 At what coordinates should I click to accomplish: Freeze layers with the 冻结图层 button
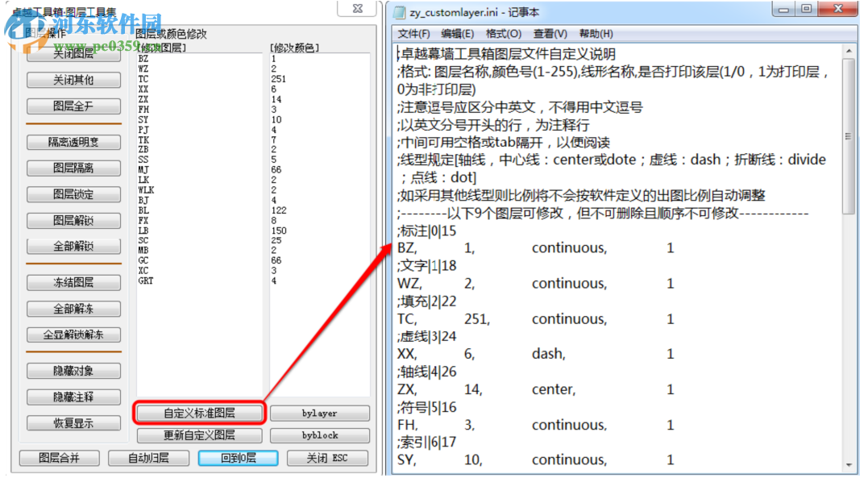pos(73,282)
